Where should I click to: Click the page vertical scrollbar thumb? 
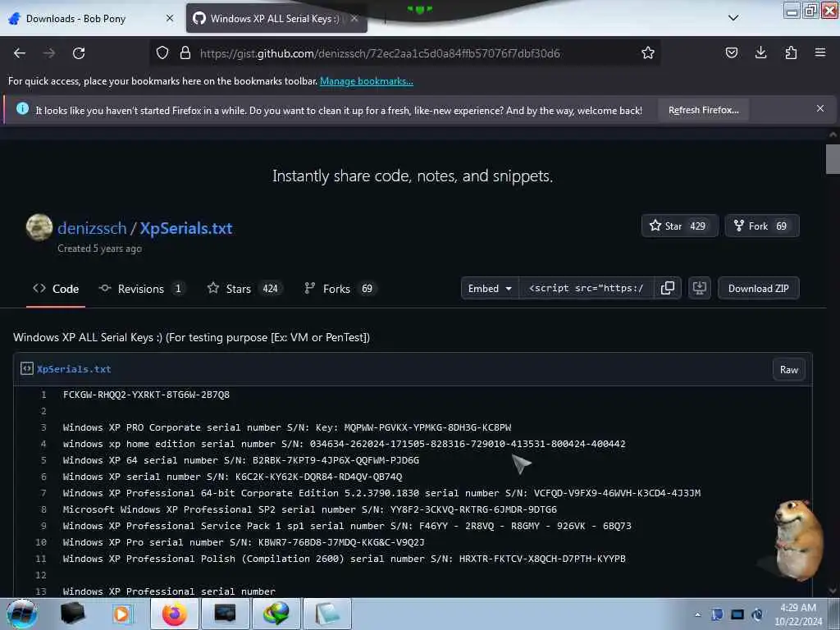coord(833,159)
